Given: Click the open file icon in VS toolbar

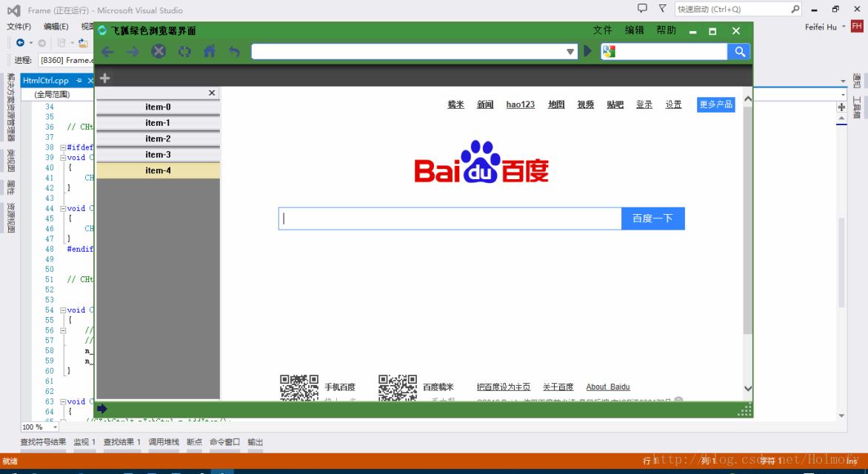Looking at the screenshot, I should point(82,43).
